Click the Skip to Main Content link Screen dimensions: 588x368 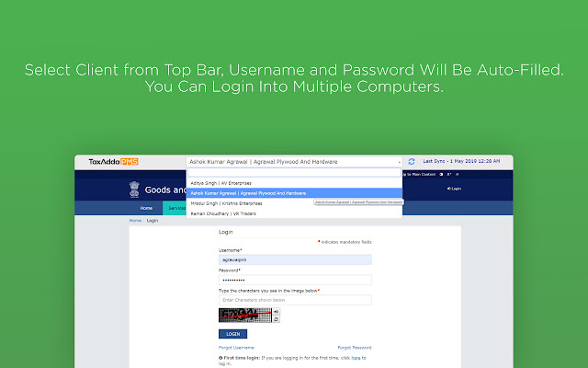click(x=418, y=174)
